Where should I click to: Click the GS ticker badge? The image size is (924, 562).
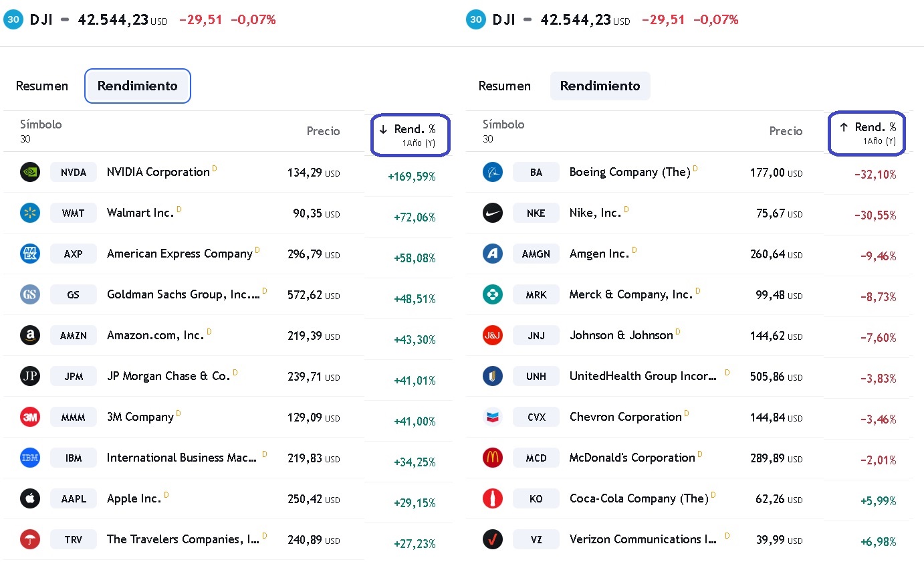[x=74, y=294]
